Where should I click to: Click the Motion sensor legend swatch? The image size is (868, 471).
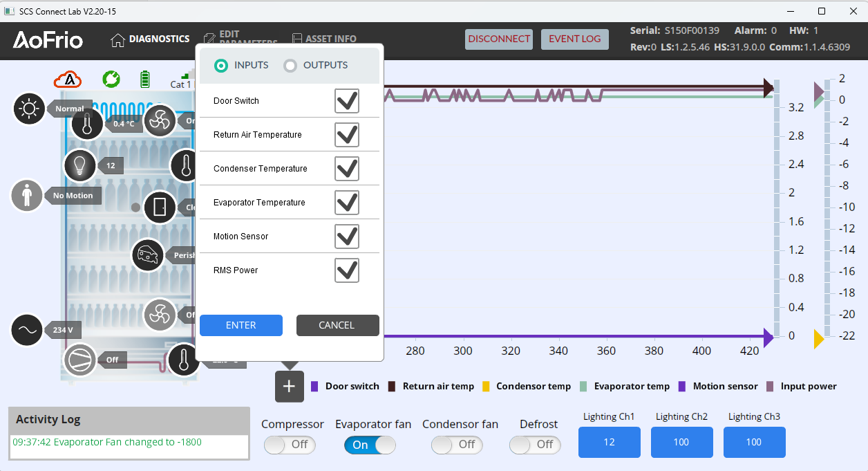click(x=682, y=387)
